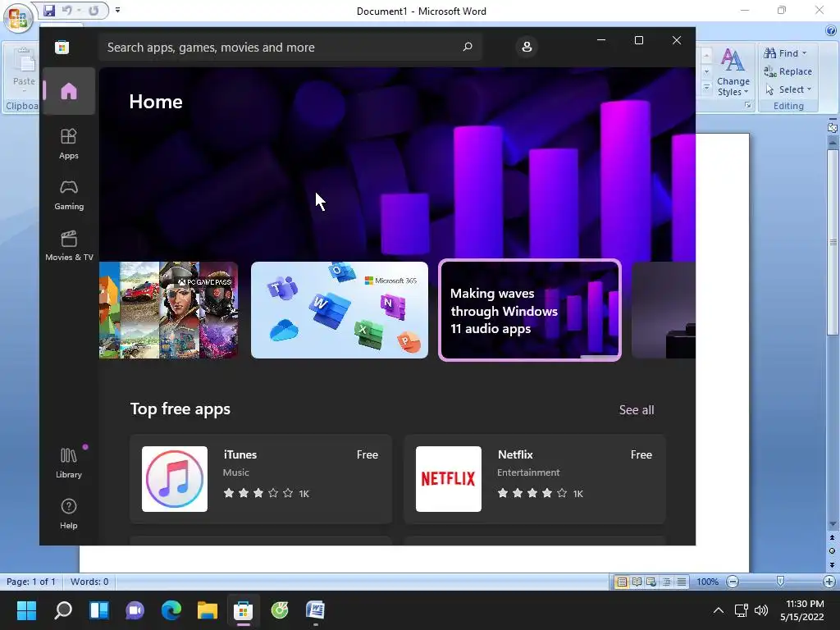840x630 pixels.
Task: Click the Office button in Word
Action: click(18, 18)
